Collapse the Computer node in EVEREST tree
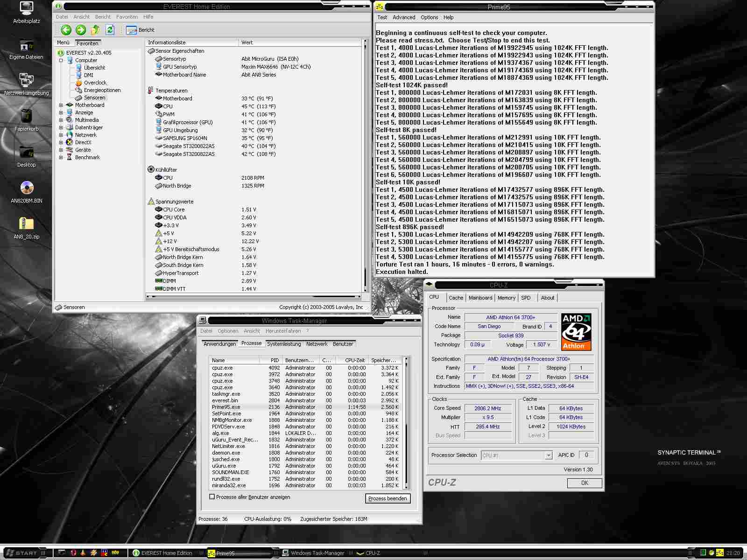 tap(61, 60)
